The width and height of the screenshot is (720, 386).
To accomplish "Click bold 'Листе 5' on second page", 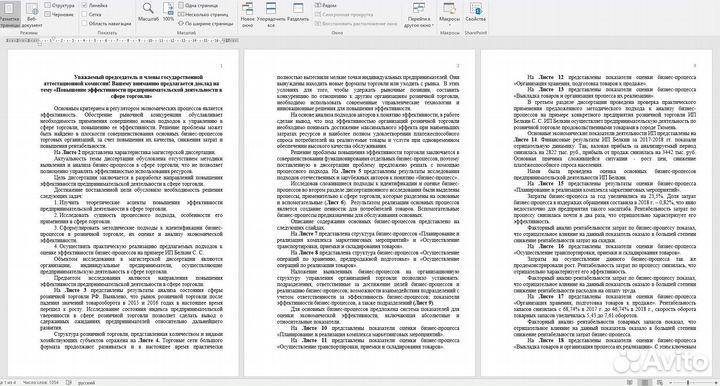I will tap(351, 171).
